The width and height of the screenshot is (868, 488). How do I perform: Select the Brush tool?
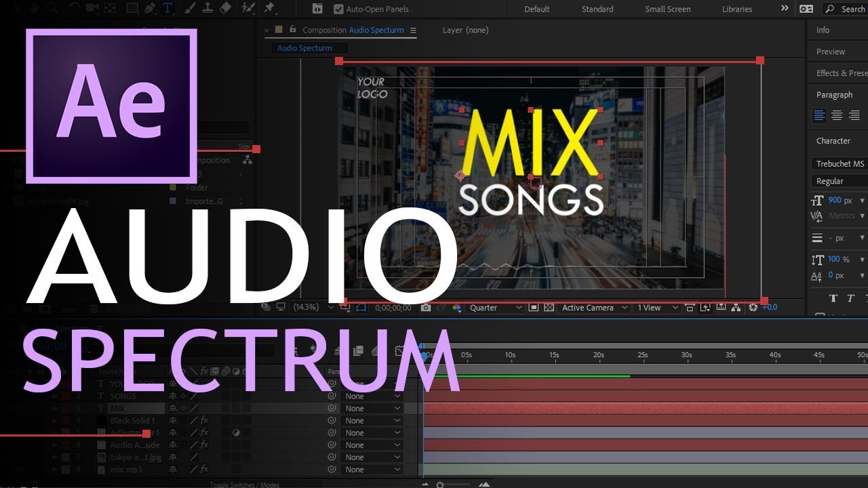pyautogui.click(x=191, y=9)
